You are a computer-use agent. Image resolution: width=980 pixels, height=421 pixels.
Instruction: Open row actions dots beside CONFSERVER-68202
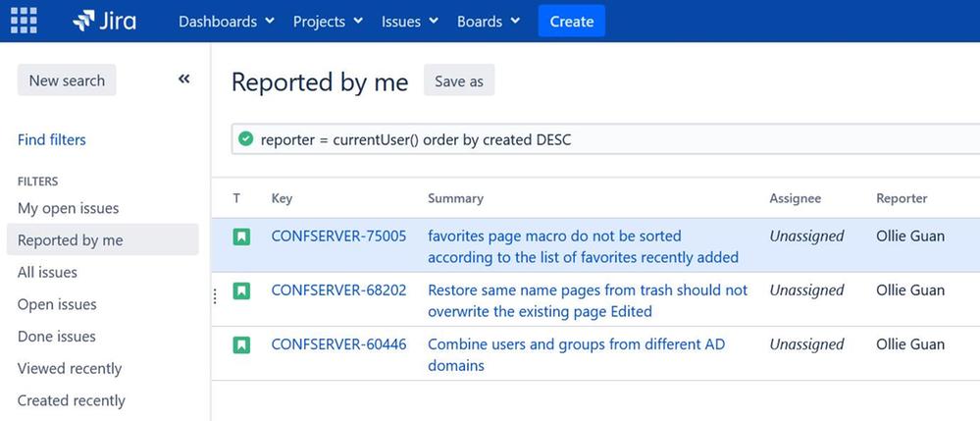216,296
